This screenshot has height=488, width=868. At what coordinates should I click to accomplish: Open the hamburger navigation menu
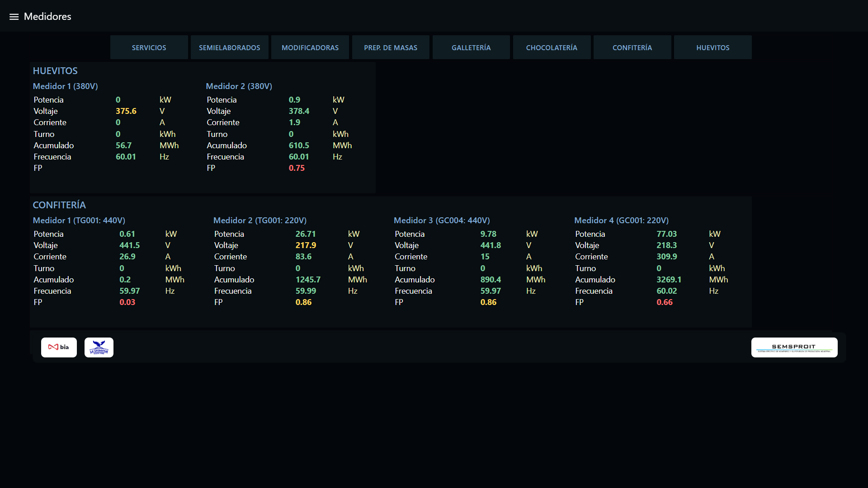point(14,17)
